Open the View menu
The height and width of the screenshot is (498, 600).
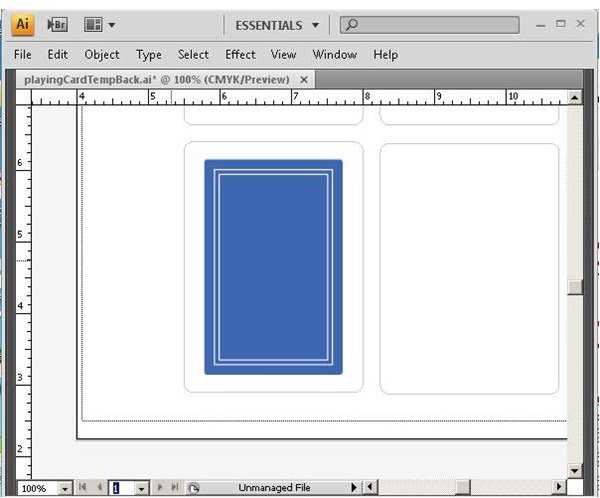tap(283, 55)
